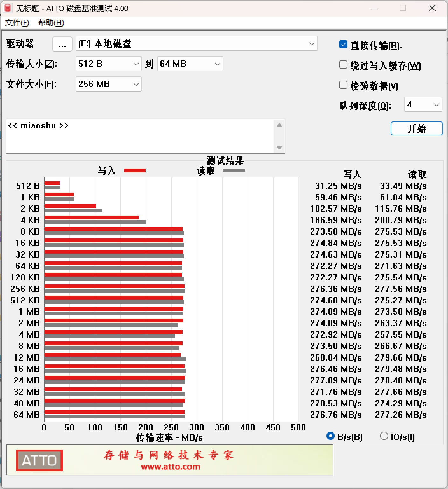Image resolution: width=448 pixels, height=489 pixels.
Task: Click the red write bar for 4 KB
Action: tap(92, 217)
